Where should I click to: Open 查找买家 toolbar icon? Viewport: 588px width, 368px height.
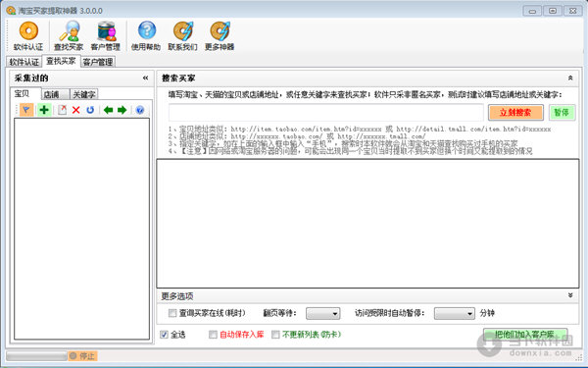[x=69, y=36]
